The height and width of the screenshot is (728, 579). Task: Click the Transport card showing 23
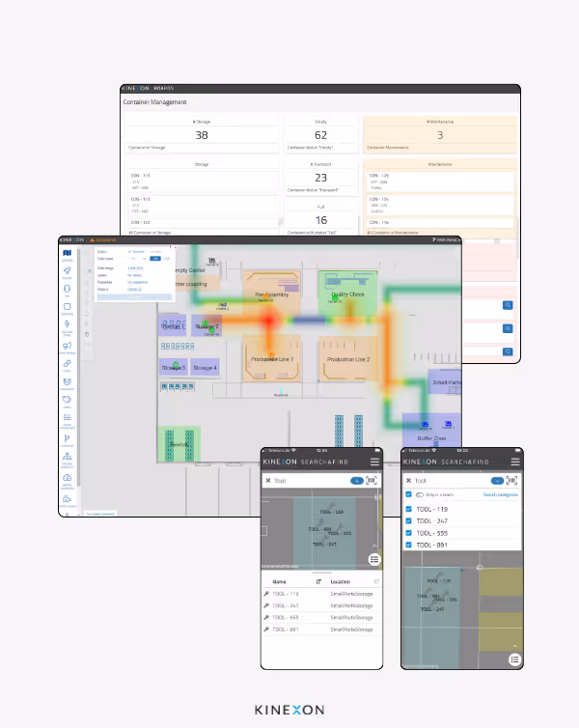321,178
